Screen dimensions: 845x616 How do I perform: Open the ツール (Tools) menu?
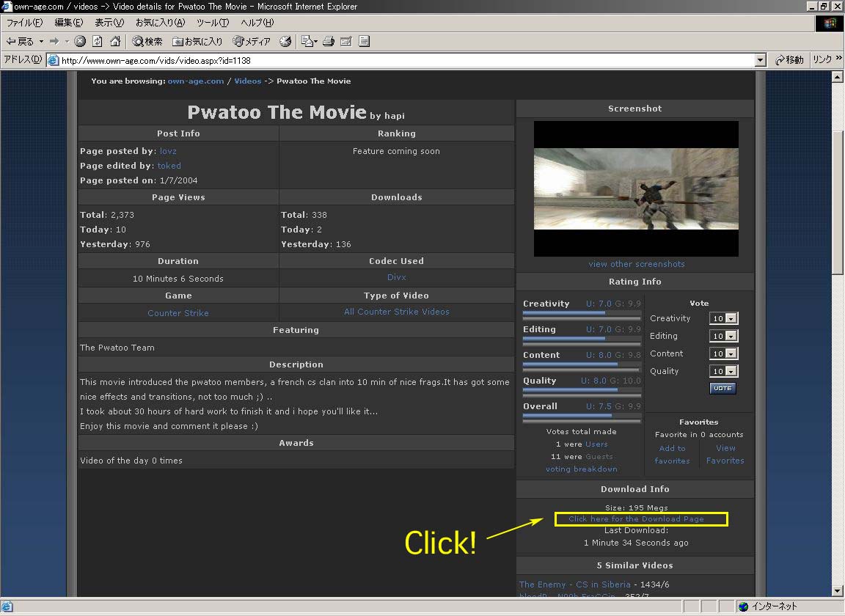212,23
